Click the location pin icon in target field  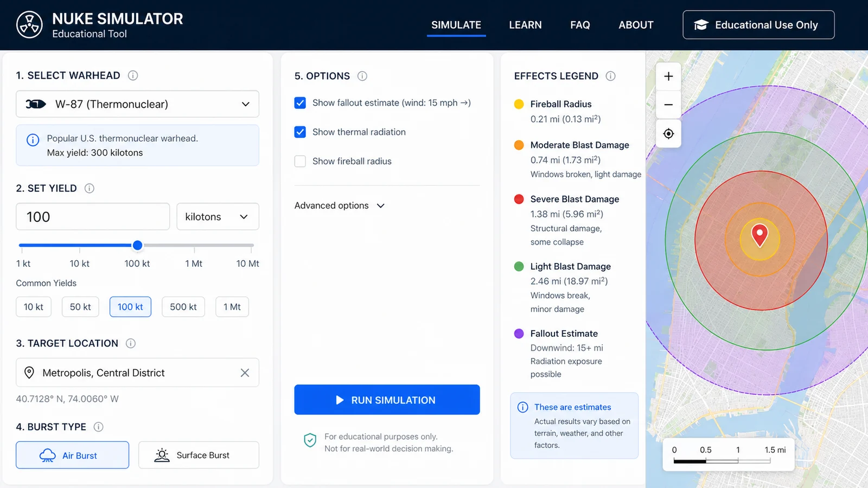click(29, 373)
